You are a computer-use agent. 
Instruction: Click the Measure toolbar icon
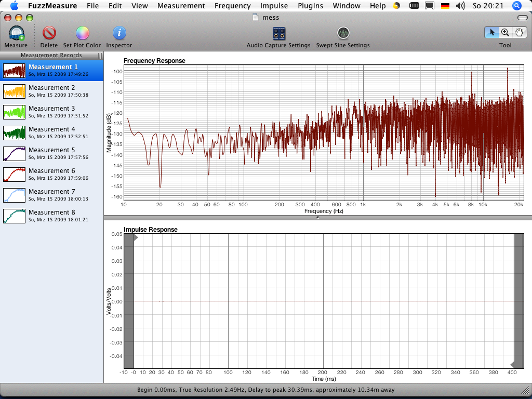pyautogui.click(x=16, y=34)
